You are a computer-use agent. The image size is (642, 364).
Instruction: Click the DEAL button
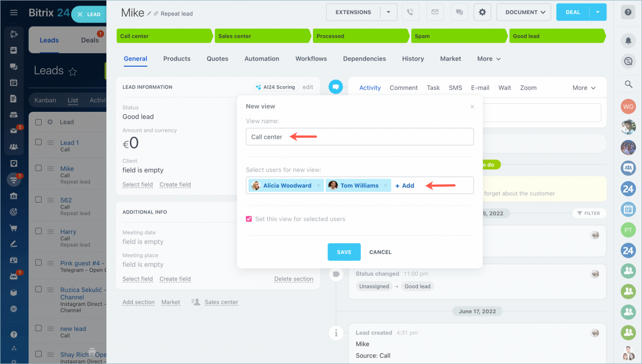pos(573,12)
